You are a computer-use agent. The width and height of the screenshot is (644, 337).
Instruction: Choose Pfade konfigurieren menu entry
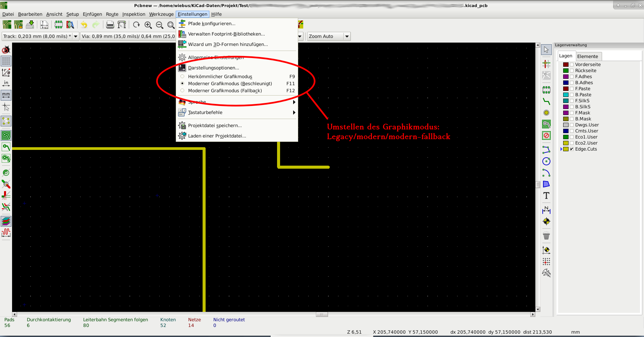click(237, 23)
